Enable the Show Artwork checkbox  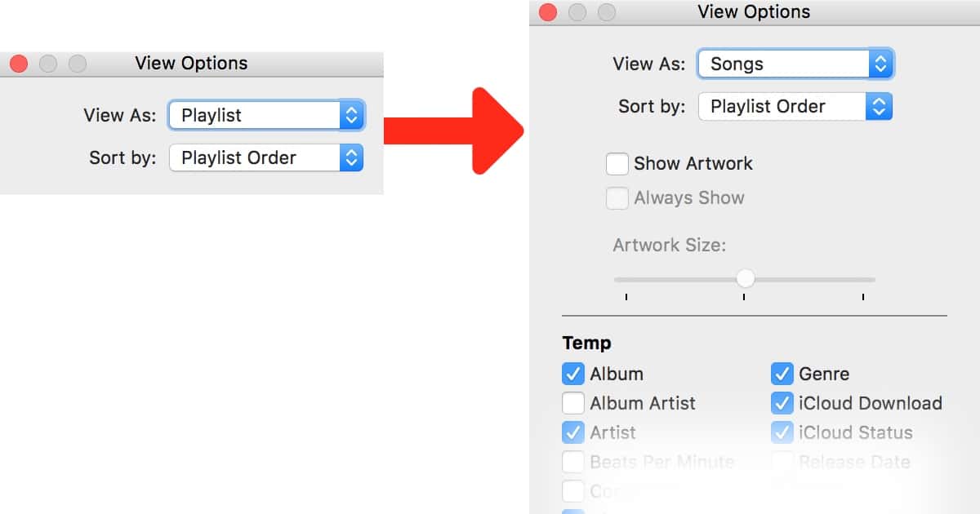617,164
